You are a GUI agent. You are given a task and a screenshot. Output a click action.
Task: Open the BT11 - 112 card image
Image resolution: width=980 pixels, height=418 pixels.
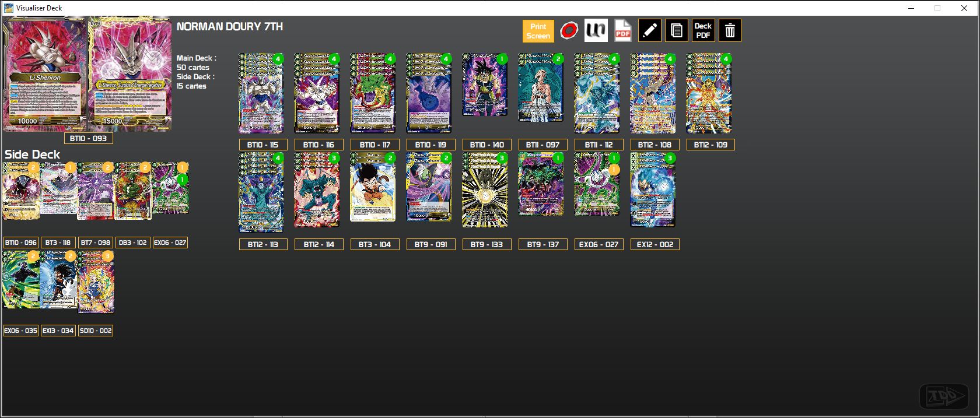tap(597, 93)
